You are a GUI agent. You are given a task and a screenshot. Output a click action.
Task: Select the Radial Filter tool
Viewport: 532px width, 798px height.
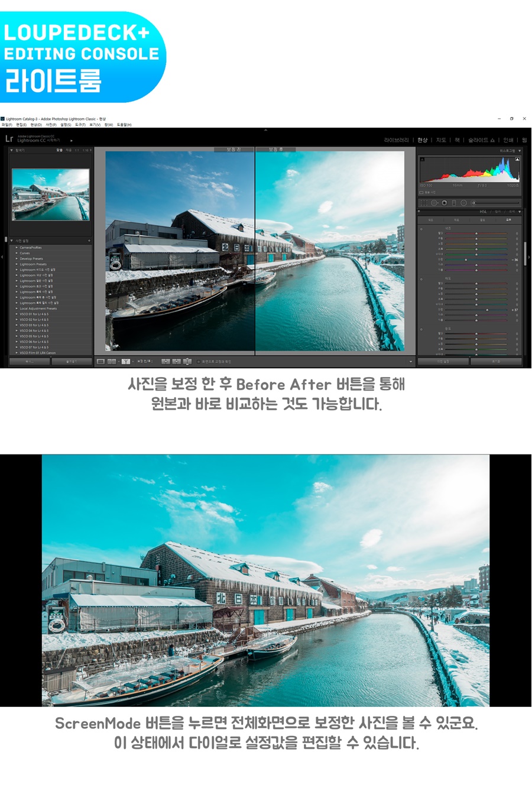[x=463, y=203]
